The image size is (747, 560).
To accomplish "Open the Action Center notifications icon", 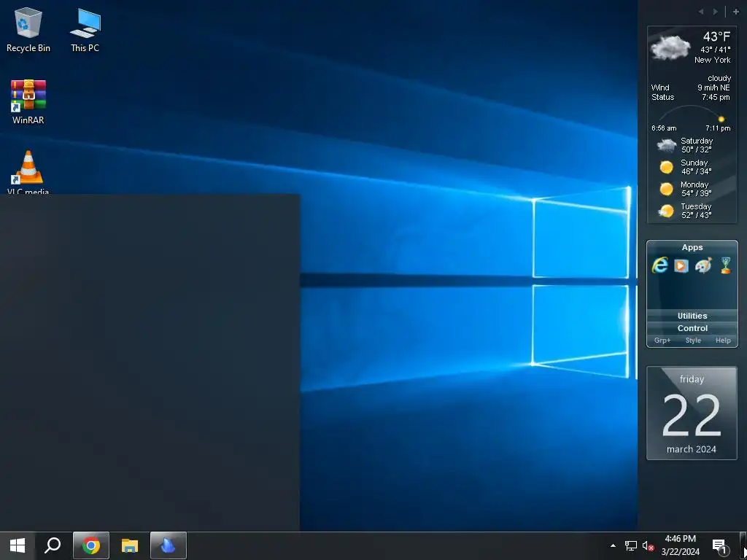I will pyautogui.click(x=719, y=546).
